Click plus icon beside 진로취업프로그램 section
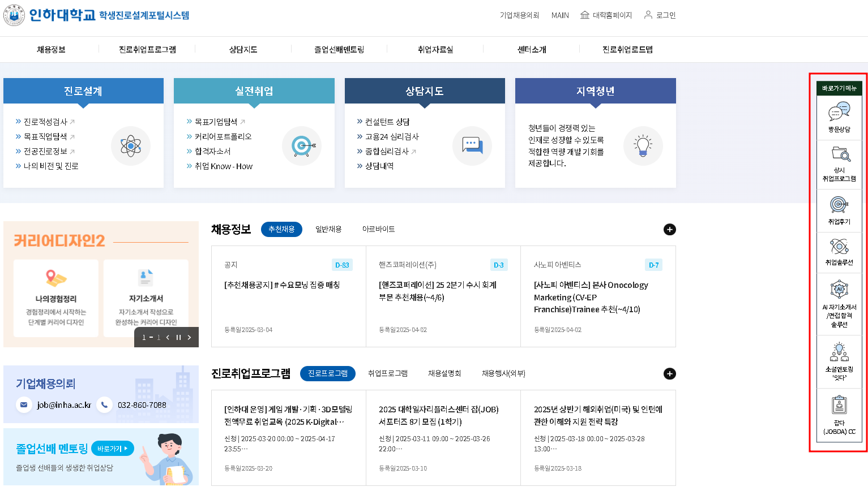The height and width of the screenshot is (491, 868). click(x=669, y=373)
